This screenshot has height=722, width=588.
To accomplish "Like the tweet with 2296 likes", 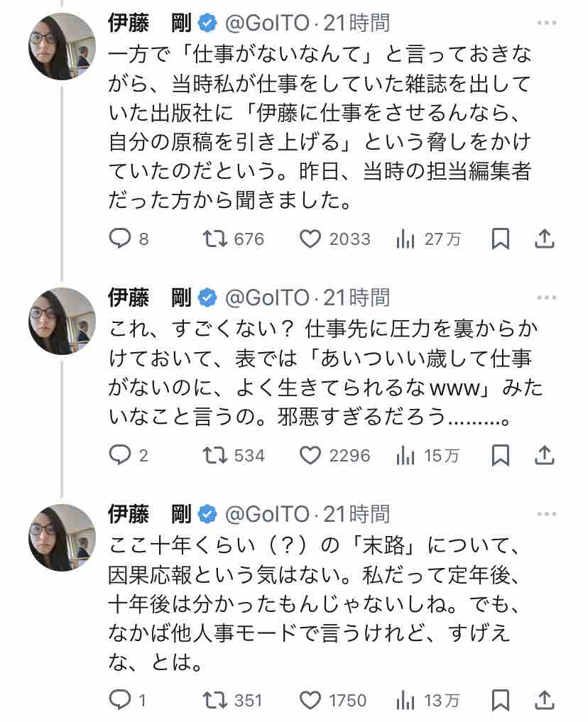I will (x=334, y=455).
